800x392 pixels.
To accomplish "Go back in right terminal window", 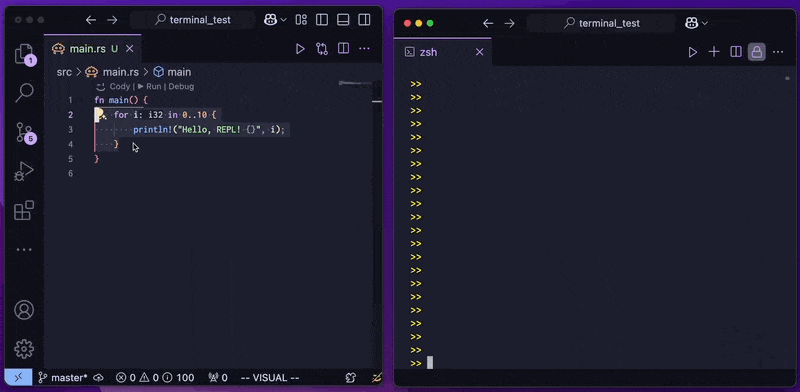I will (x=488, y=23).
